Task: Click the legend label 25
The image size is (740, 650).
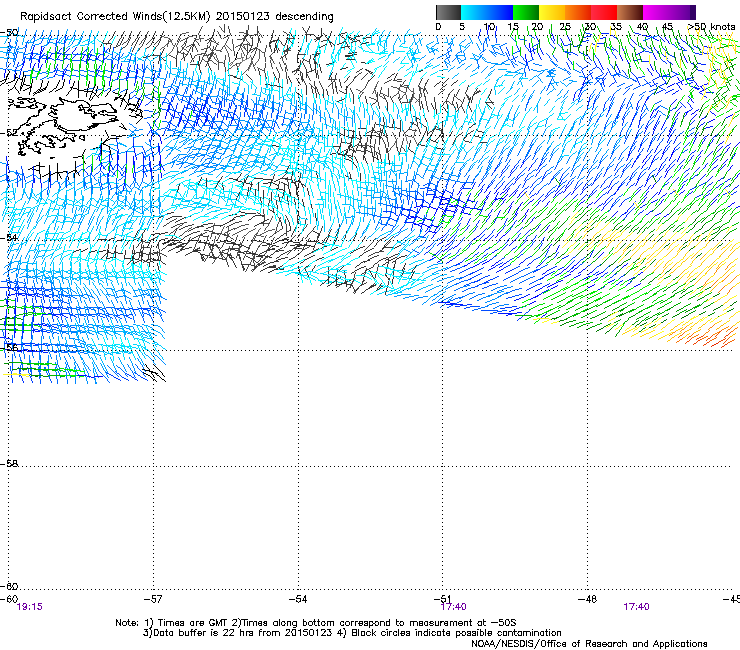Action: (x=565, y=27)
